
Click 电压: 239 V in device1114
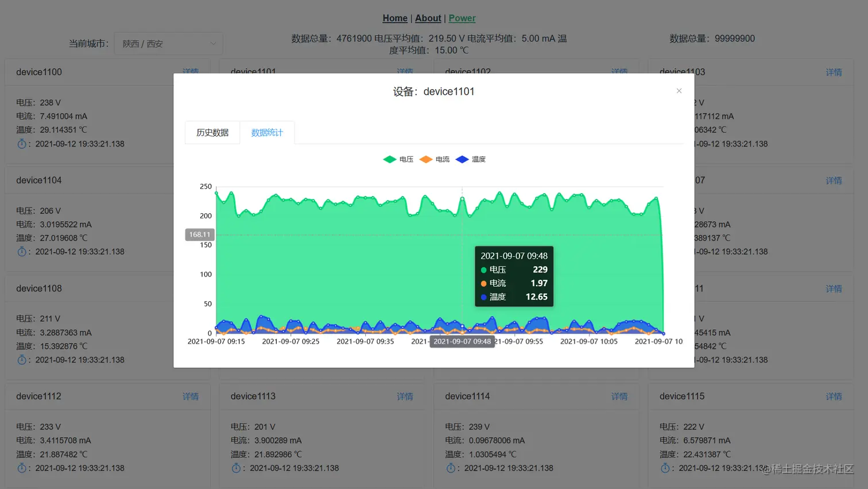pos(467,427)
